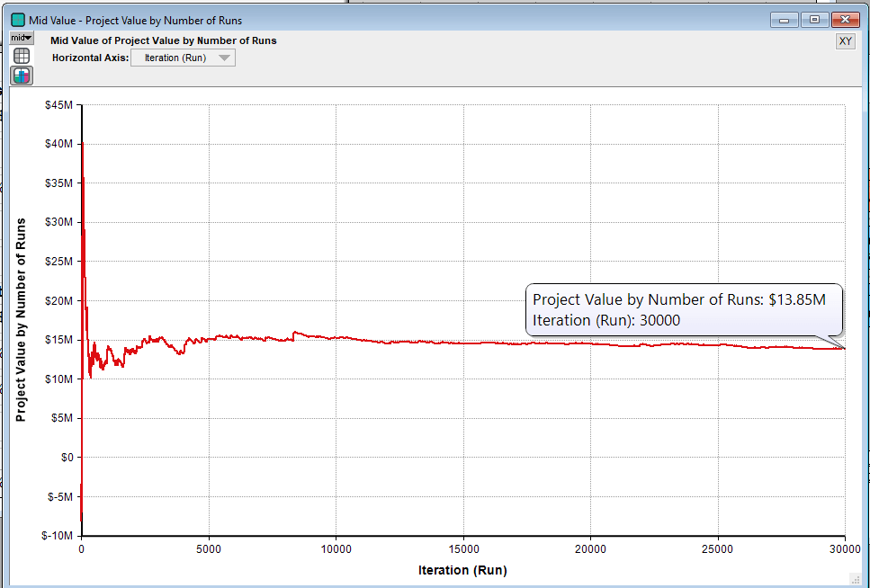Click the window title bar text
Image resolution: width=870 pixels, height=588 pixels.
tap(135, 21)
